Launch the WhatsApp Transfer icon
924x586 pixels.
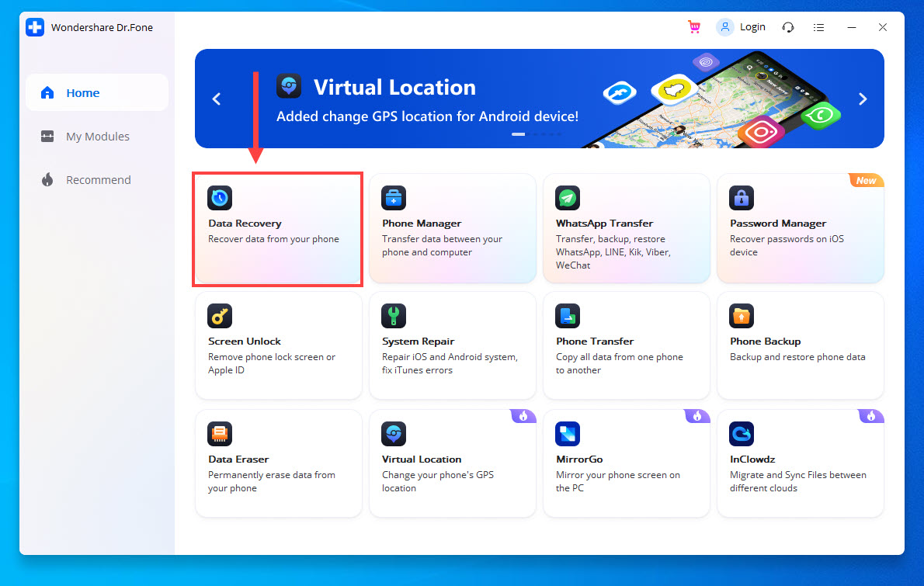[568, 198]
